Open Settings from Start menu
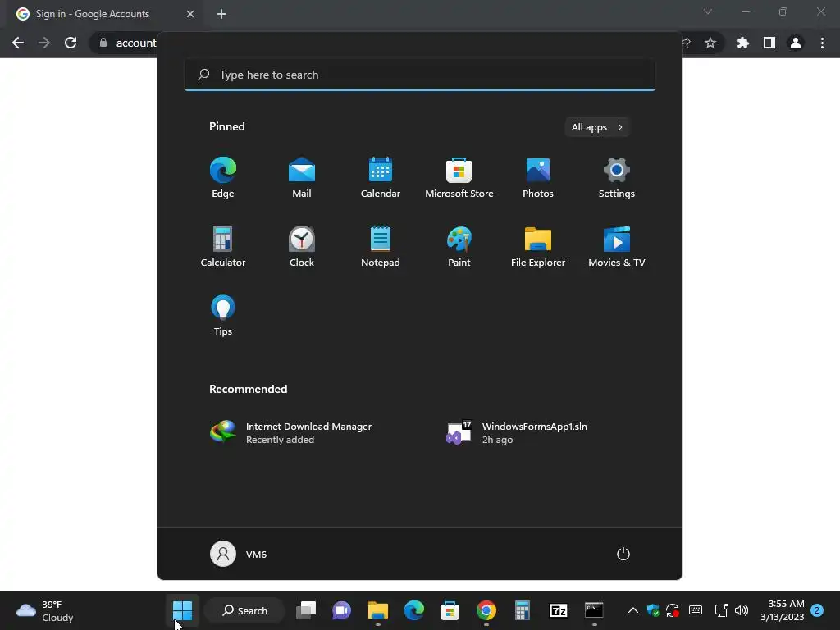Image resolution: width=840 pixels, height=630 pixels. 617,178
